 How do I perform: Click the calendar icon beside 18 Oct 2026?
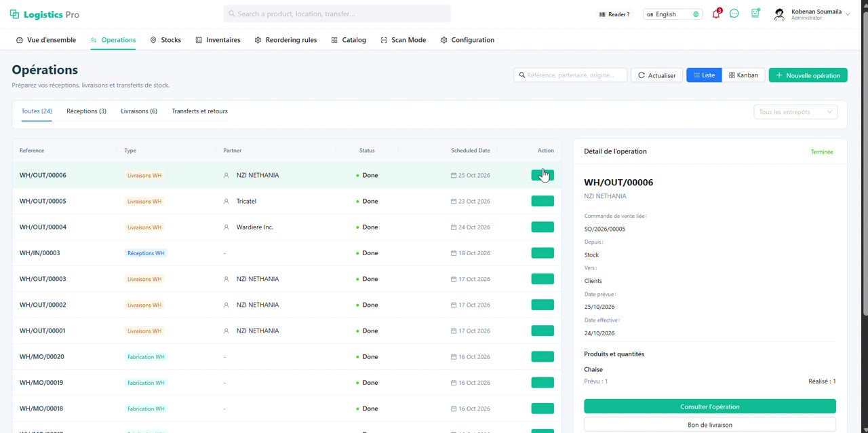click(x=454, y=253)
